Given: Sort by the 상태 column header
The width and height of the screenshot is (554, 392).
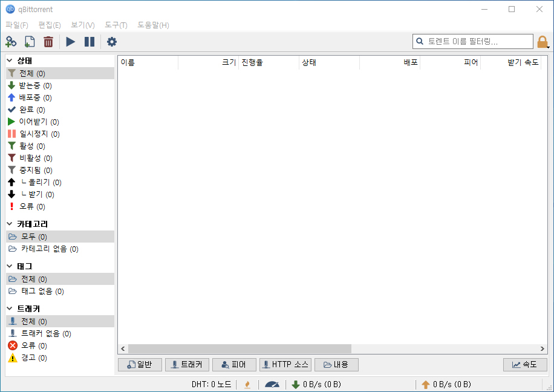Looking at the screenshot, I should click(329, 62).
